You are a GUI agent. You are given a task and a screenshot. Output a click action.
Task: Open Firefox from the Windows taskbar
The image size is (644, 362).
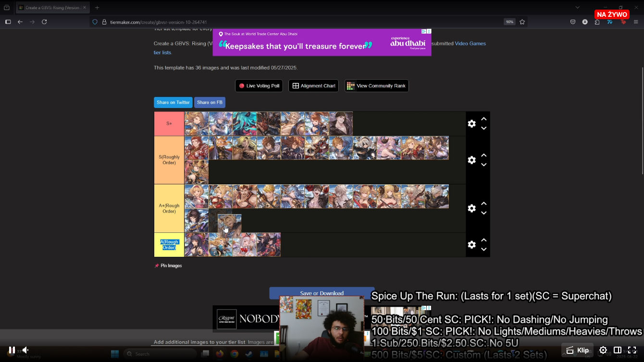click(220, 354)
